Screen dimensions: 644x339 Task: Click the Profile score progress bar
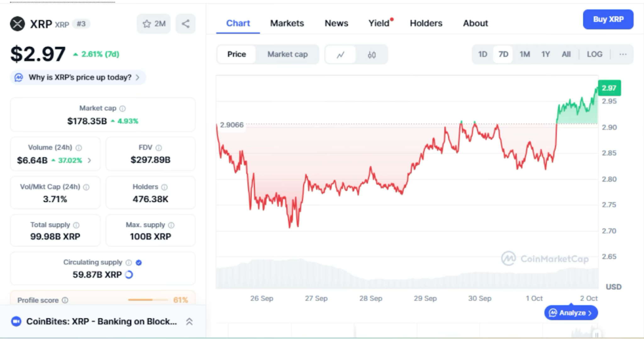click(148, 300)
